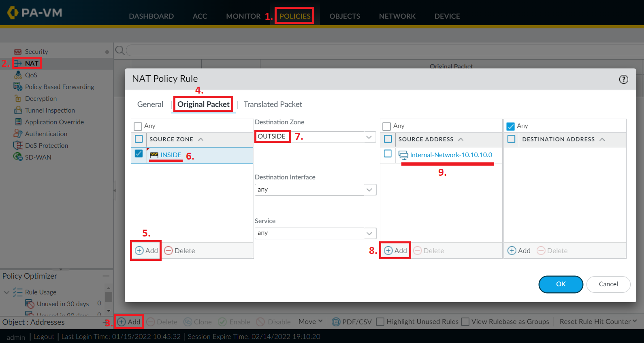The image size is (644, 343).
Task: Click the Rule Usage list icon
Action: tap(18, 292)
